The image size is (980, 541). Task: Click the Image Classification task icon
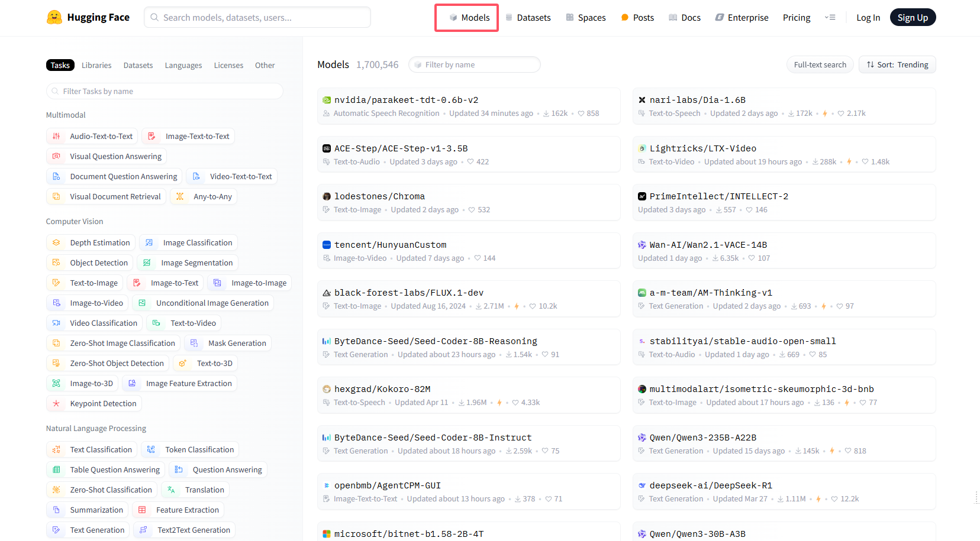(x=149, y=242)
